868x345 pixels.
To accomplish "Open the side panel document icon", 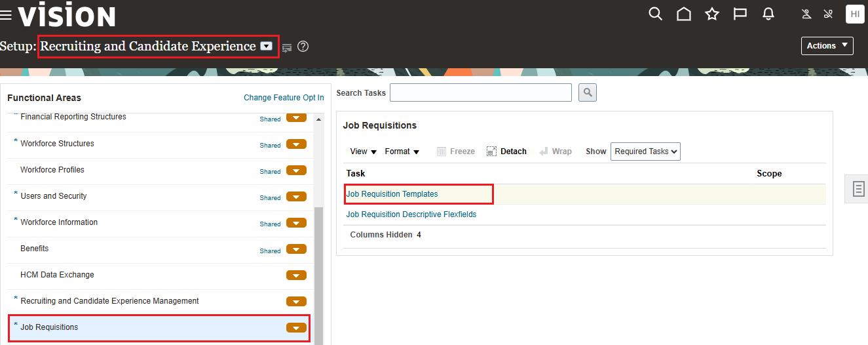I will pos(858,189).
